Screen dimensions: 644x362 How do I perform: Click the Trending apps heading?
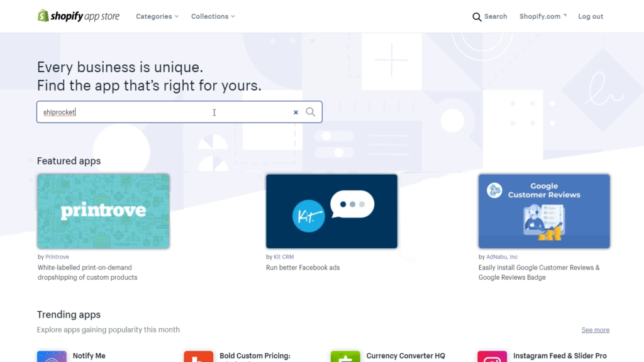69,314
